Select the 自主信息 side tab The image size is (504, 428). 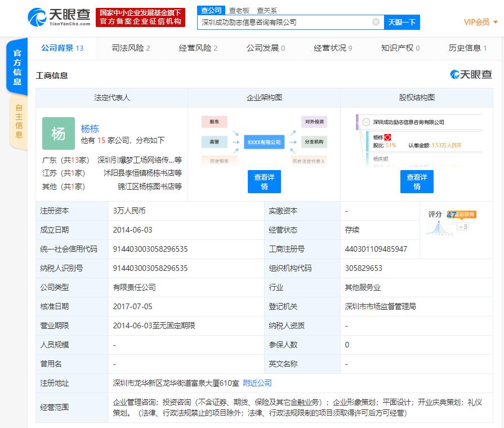point(18,122)
